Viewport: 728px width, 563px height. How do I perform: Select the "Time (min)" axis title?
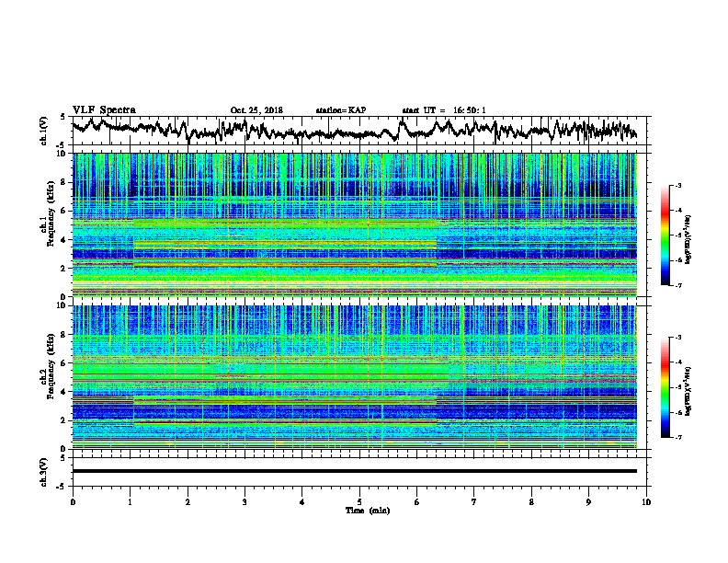[368, 511]
